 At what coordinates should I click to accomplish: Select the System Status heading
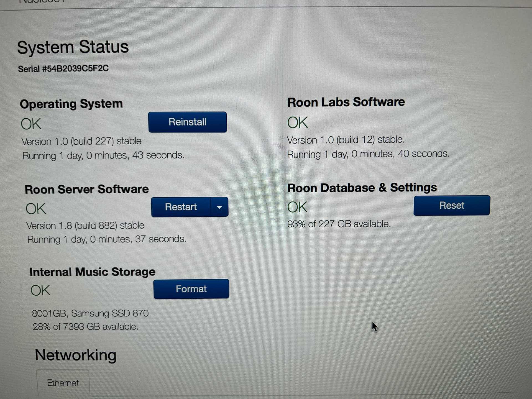tap(73, 47)
